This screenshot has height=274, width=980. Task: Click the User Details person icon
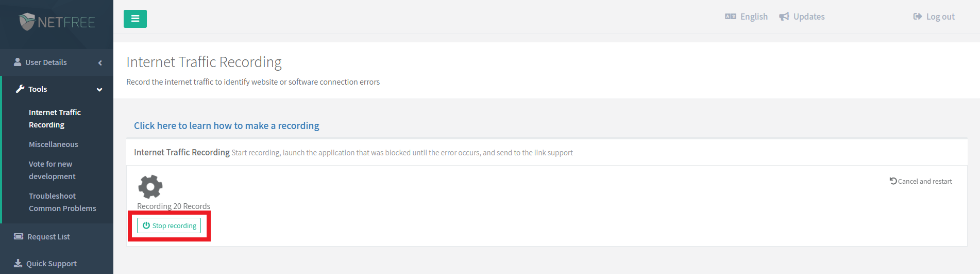pyautogui.click(x=18, y=62)
